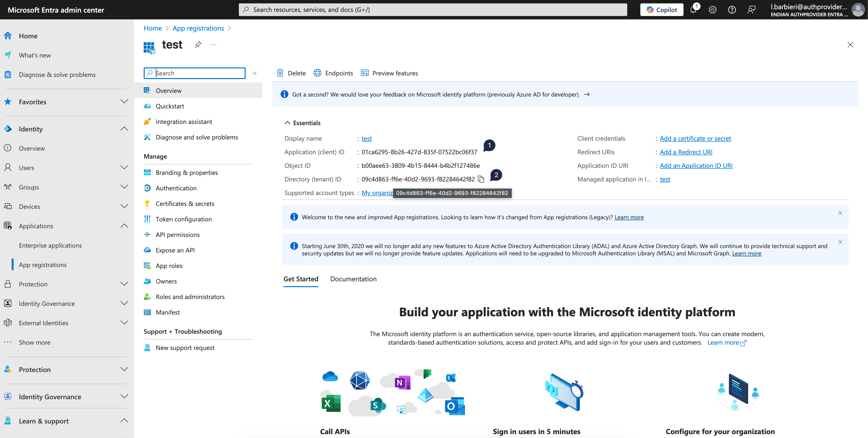868x438 pixels.
Task: Collapse the Essentials section
Action: 287,123
